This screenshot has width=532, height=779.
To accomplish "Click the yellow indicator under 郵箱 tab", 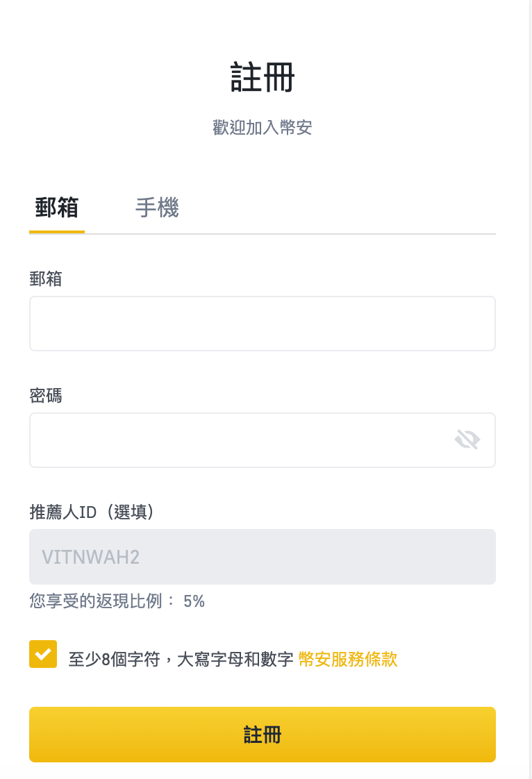I will point(57,231).
